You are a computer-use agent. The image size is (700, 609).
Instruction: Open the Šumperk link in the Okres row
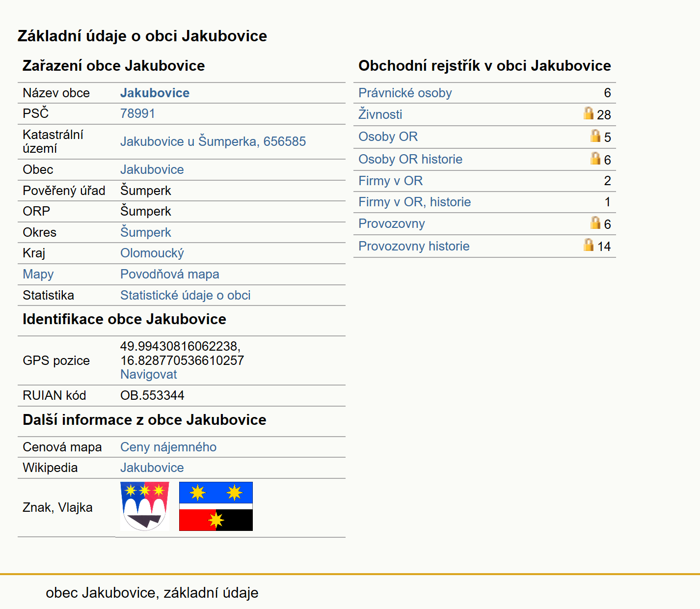(146, 232)
